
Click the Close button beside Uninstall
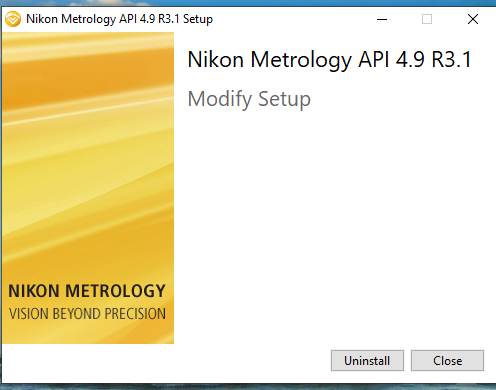point(447,360)
